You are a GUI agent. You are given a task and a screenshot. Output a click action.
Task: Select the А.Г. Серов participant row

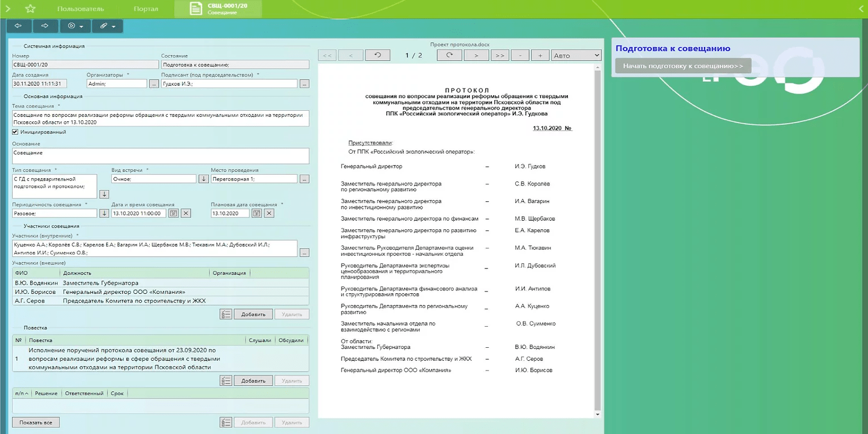click(161, 301)
